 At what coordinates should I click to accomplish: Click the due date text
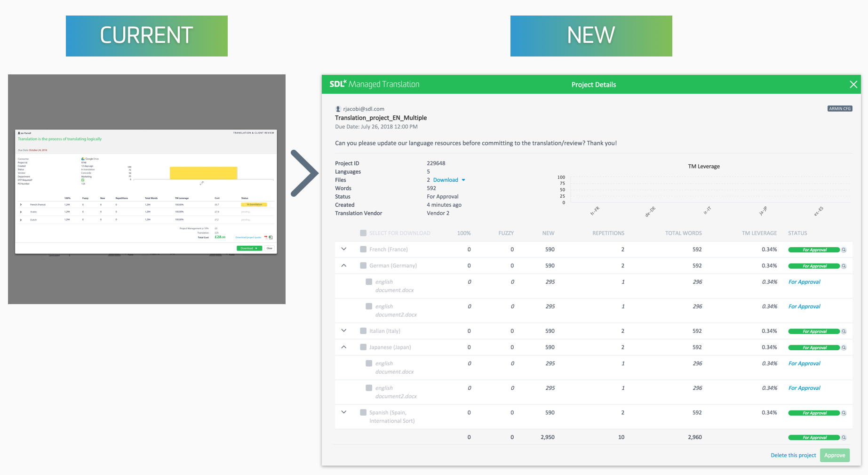[376, 127]
